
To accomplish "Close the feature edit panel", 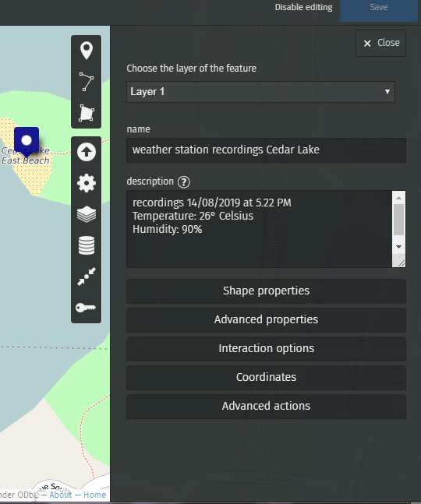I will (380, 44).
